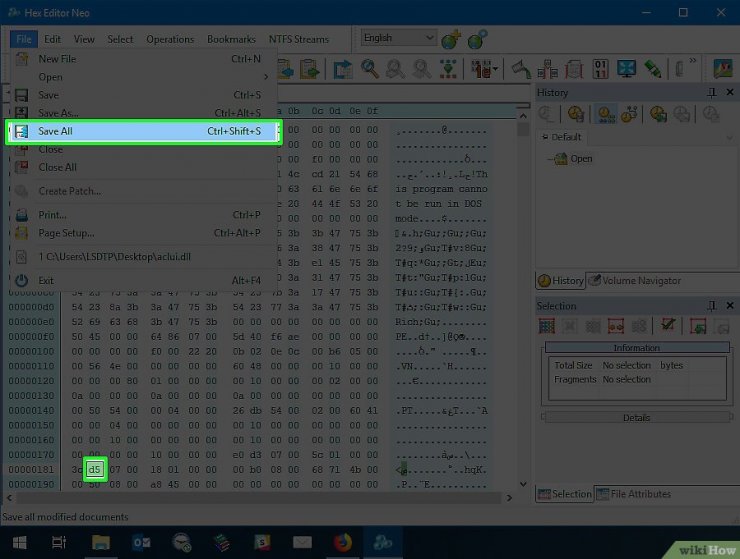The width and height of the screenshot is (740, 559).
Task: Toggle the highlighted clock view in History toolbar
Action: tap(606, 114)
